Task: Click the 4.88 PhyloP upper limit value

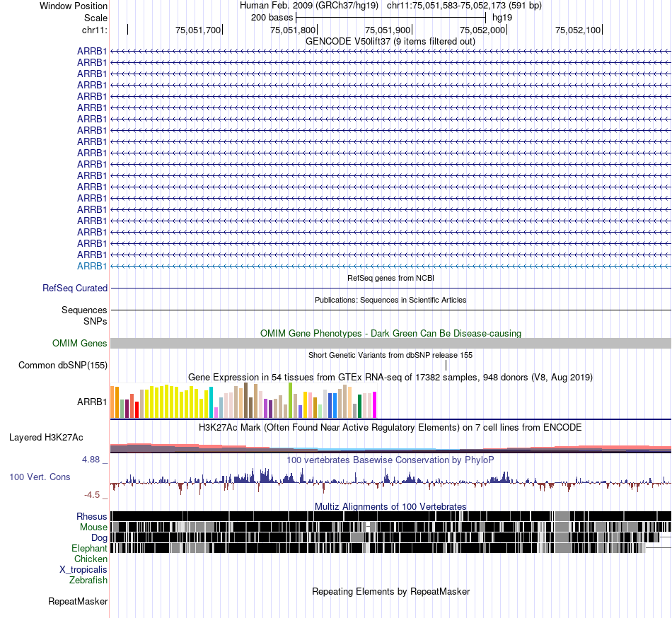Action: pyautogui.click(x=91, y=460)
